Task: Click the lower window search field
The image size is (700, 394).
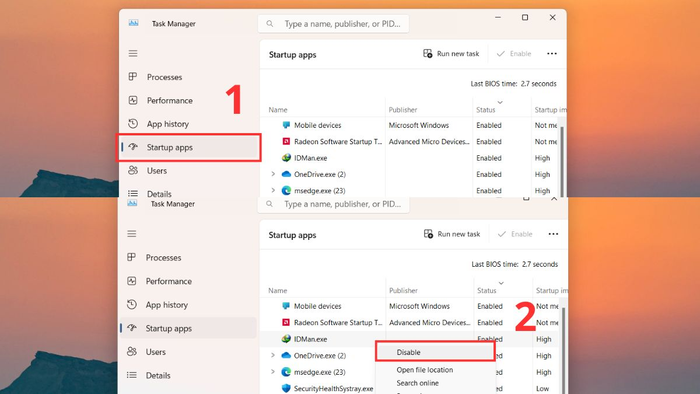Action: tap(333, 204)
